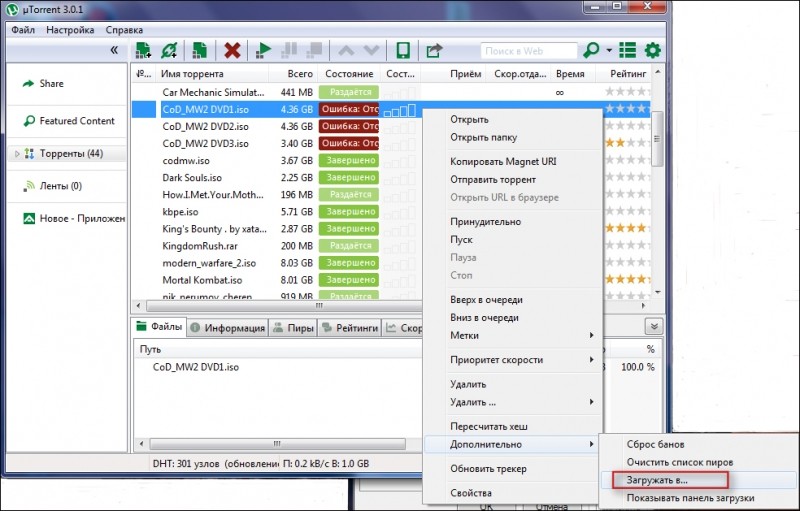This screenshot has width=800, height=511.
Task: Select the Mortal Kombat.iso torrent
Action: click(202, 280)
